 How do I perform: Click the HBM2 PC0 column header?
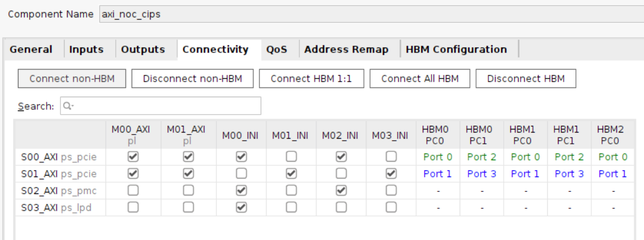(x=612, y=135)
